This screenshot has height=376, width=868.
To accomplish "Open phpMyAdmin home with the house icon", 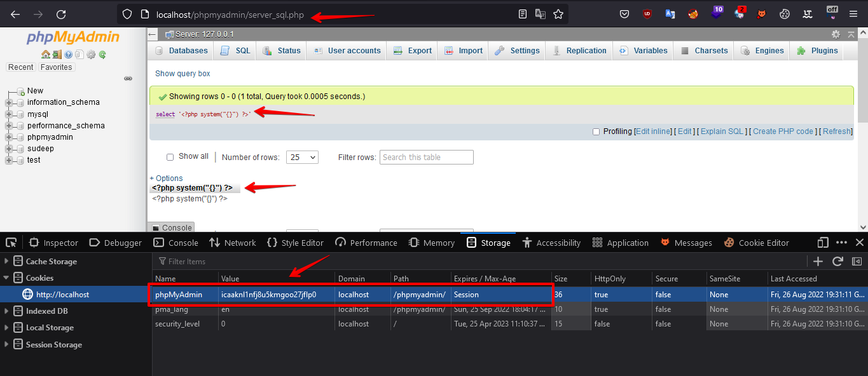I will (46, 53).
